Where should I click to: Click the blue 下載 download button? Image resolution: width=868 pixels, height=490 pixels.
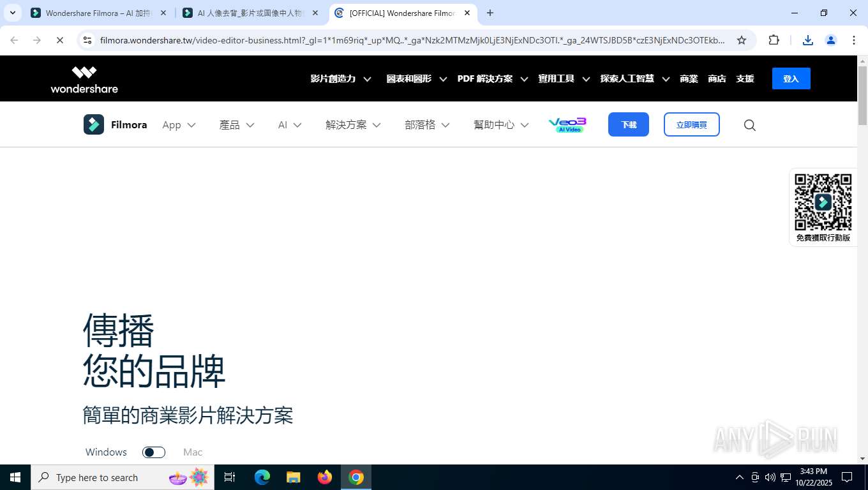[x=629, y=124]
